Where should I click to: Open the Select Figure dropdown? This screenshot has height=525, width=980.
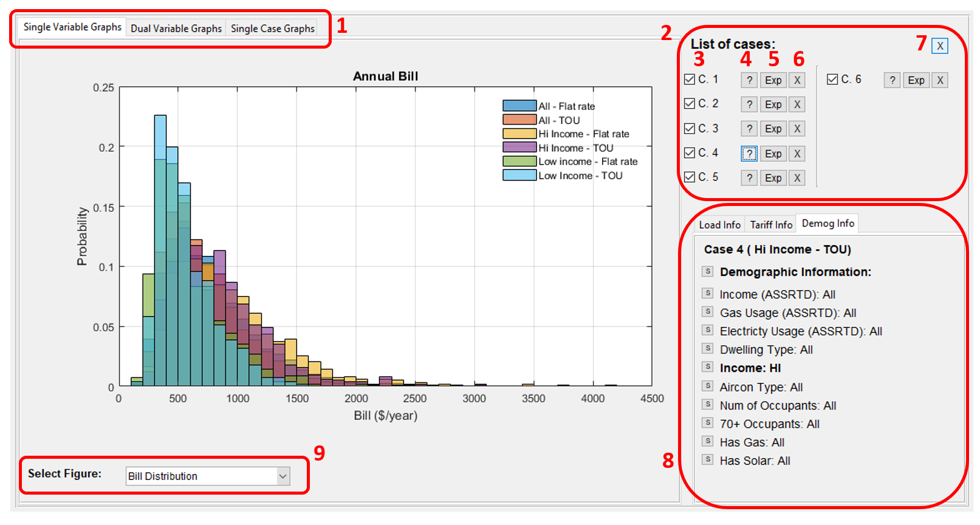click(208, 476)
